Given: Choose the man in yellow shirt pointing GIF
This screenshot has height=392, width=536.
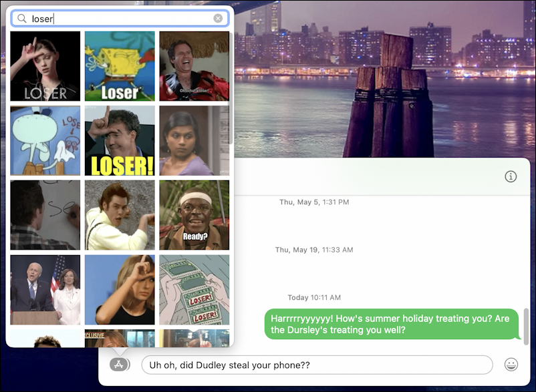Looking at the screenshot, I should 120,215.
